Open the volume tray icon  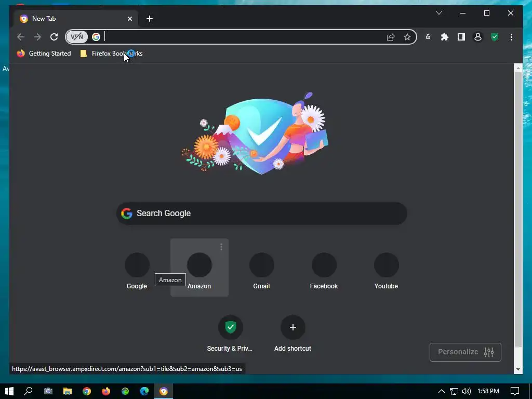467,391
